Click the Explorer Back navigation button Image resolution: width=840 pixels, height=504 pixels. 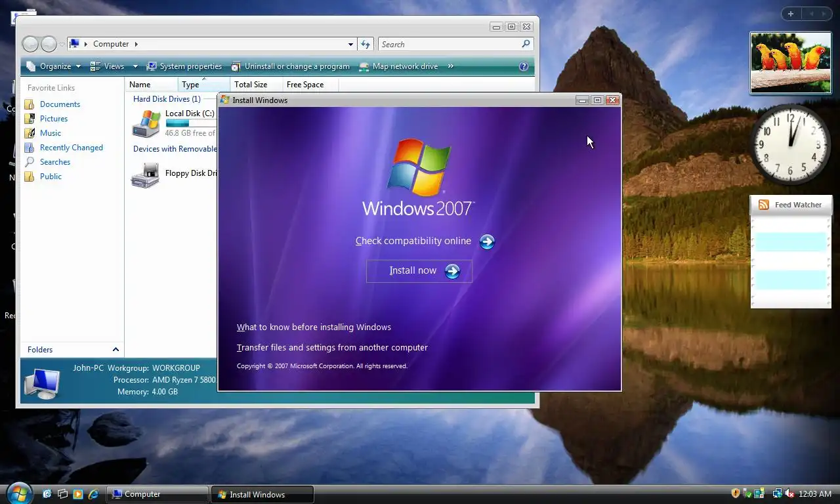point(30,44)
